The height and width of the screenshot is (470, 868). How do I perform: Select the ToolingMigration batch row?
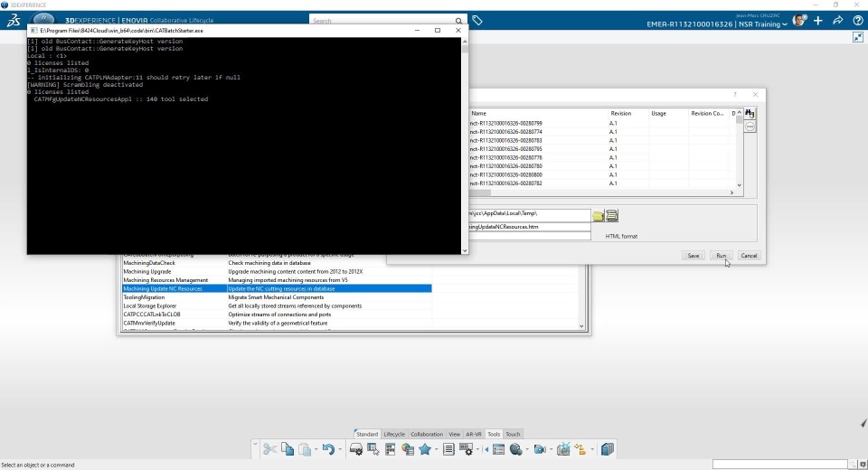click(277, 297)
